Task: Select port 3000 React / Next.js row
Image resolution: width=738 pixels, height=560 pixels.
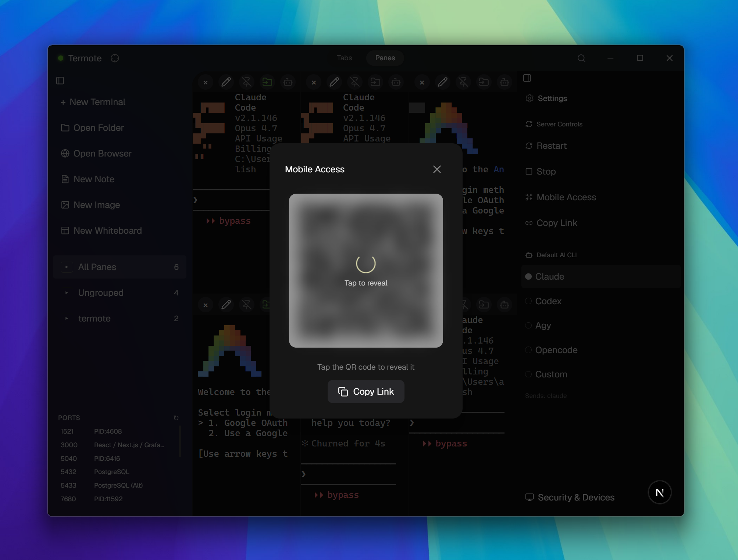Action: tap(118, 445)
